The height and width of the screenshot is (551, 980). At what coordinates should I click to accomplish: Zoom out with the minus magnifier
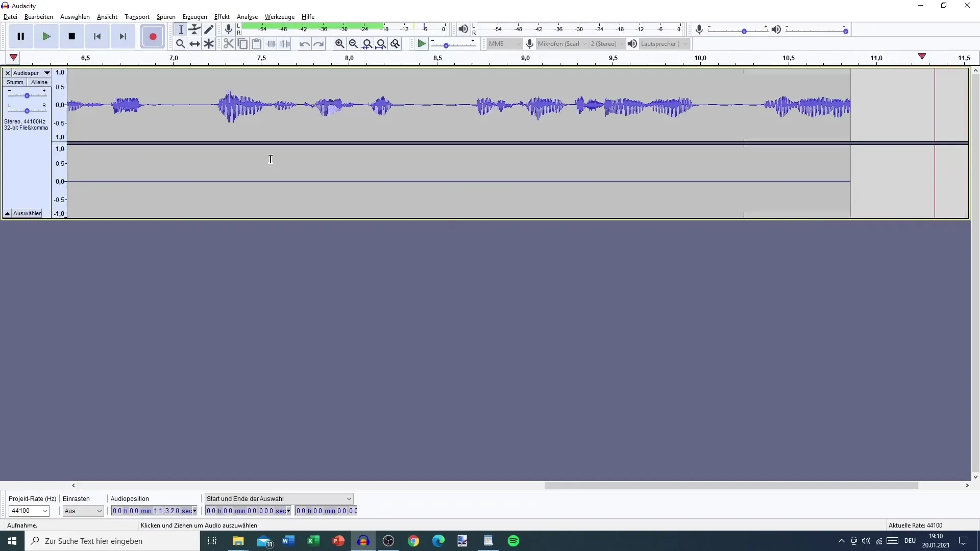pyautogui.click(x=353, y=44)
